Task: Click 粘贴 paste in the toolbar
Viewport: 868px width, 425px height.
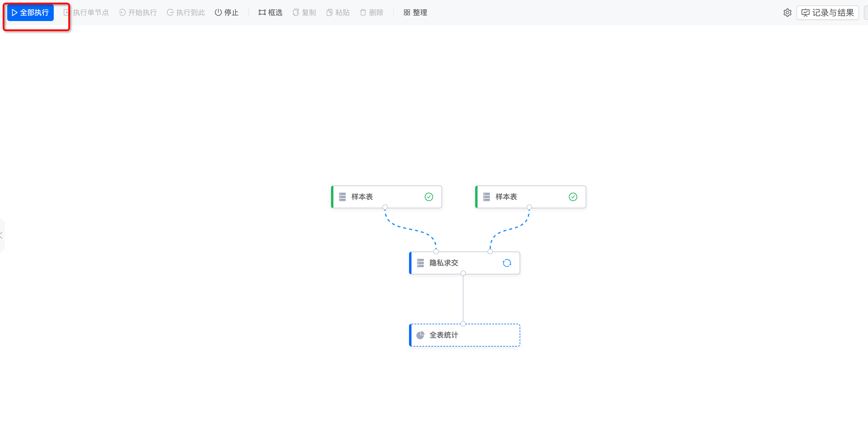Action: click(x=338, y=13)
